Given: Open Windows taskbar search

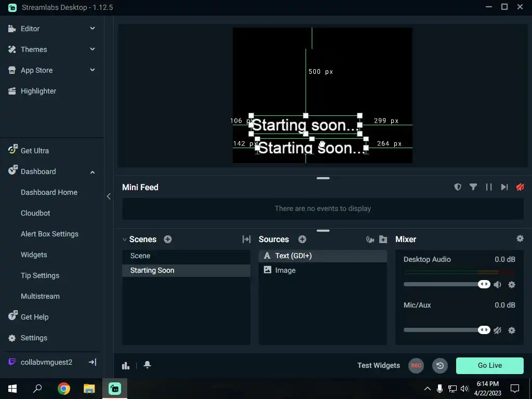Looking at the screenshot, I should pos(37,389).
